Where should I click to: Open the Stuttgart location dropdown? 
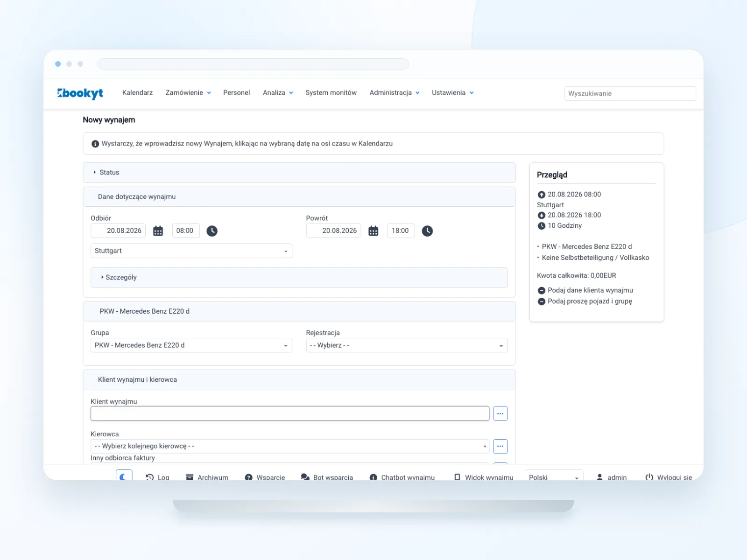[191, 251]
